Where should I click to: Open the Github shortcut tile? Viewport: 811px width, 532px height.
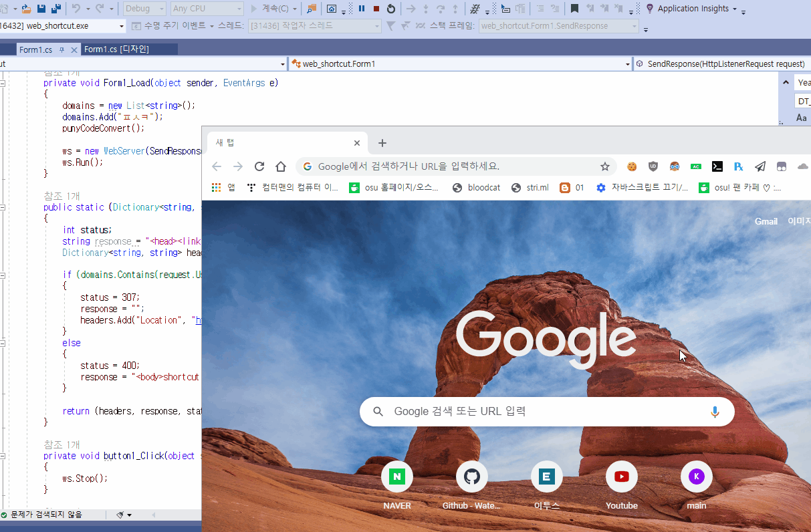tap(472, 485)
